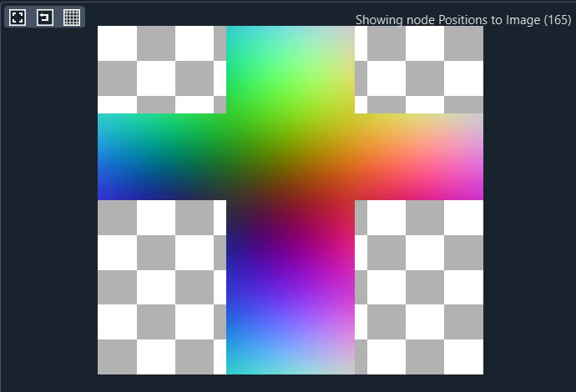Screen dimensions: 576x392
Task: Click the empty dark viewer area right of image
Action: coord(529,209)
